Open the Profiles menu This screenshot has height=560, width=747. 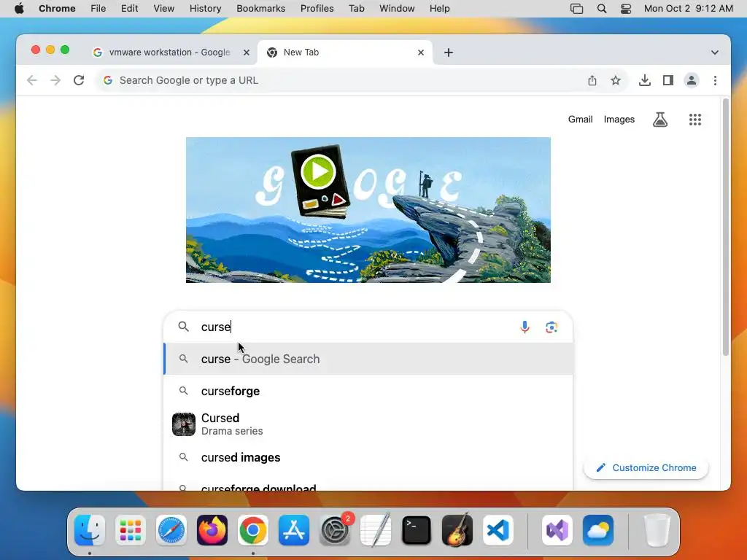(x=317, y=9)
